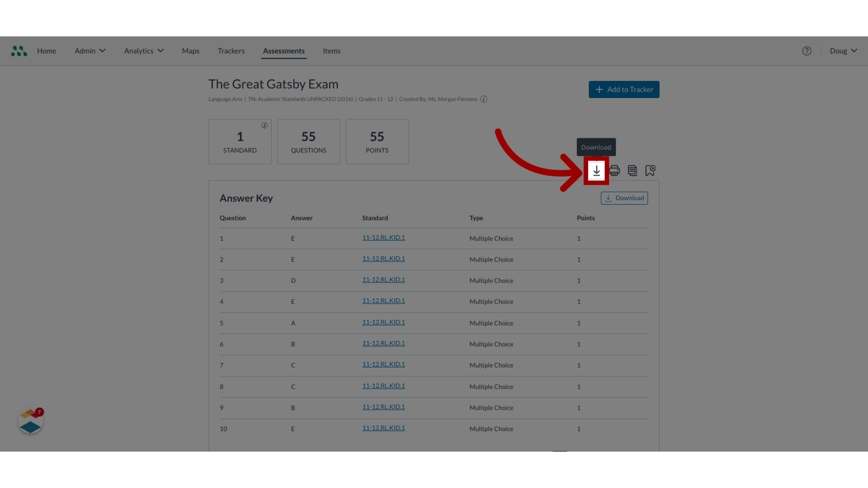
Task: Click the Maps navigation menu item
Action: coord(191,50)
